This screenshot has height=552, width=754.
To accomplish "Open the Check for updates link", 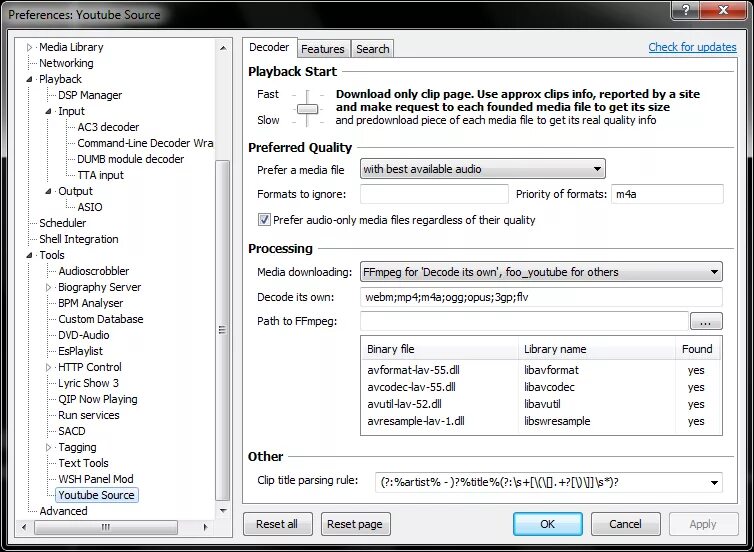I will click(692, 47).
